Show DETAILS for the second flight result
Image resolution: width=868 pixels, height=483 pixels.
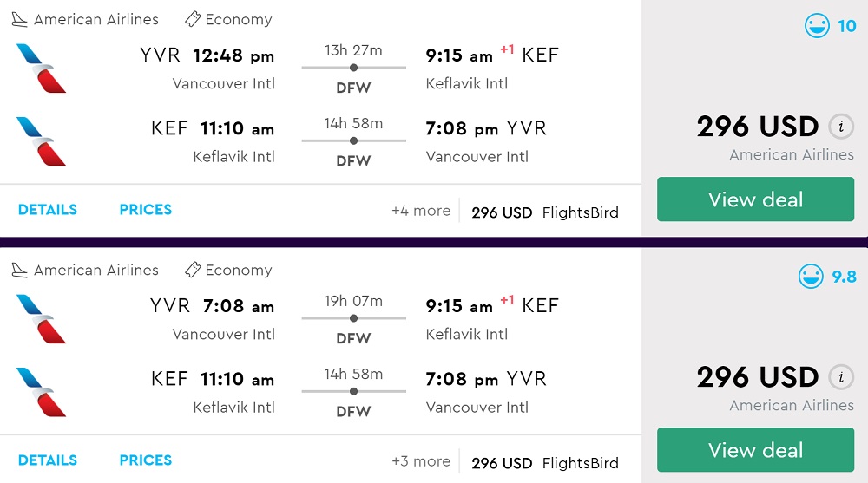[48, 460]
